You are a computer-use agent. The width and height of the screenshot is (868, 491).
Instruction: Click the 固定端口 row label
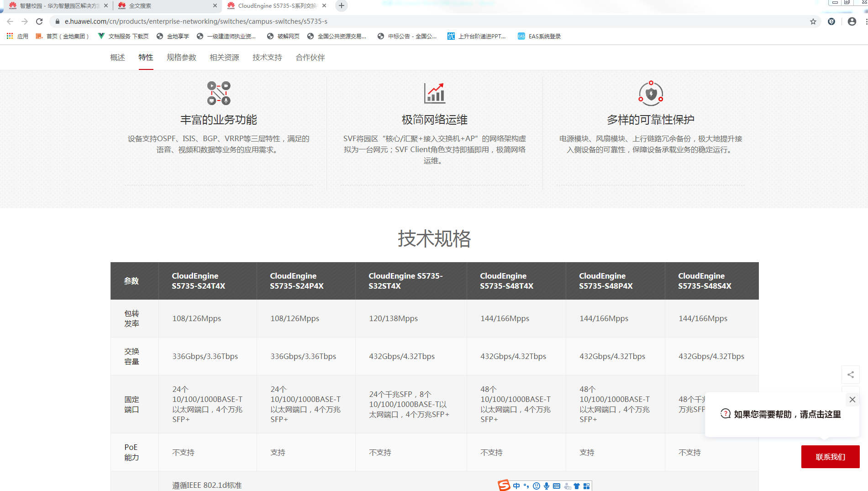coord(132,404)
